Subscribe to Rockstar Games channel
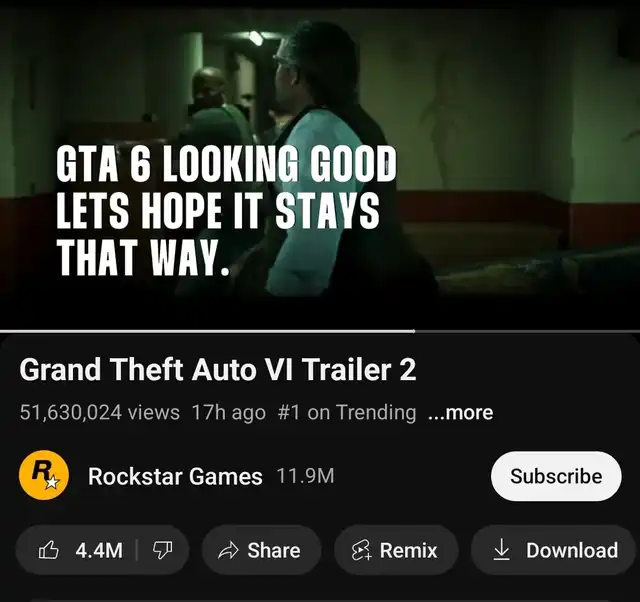 tap(556, 476)
